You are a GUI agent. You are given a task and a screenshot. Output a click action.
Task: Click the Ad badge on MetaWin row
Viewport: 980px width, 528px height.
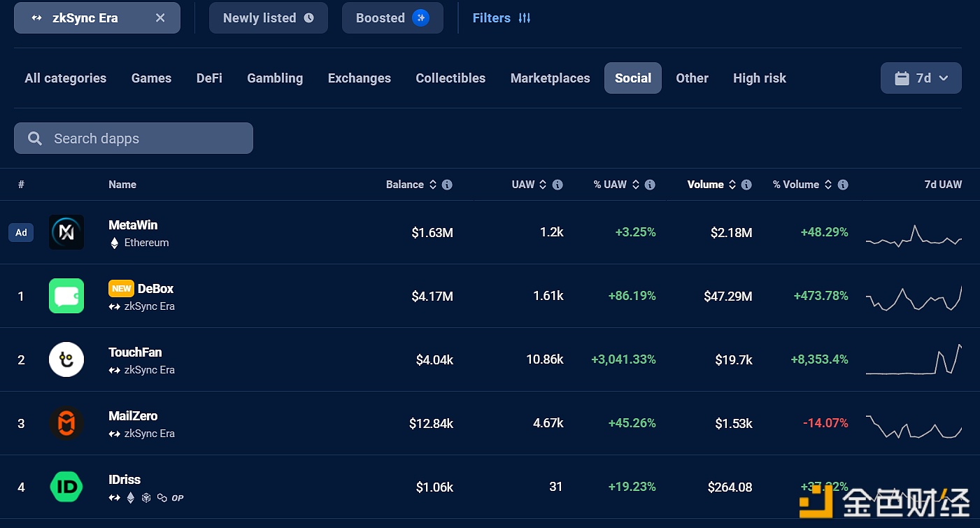click(21, 233)
